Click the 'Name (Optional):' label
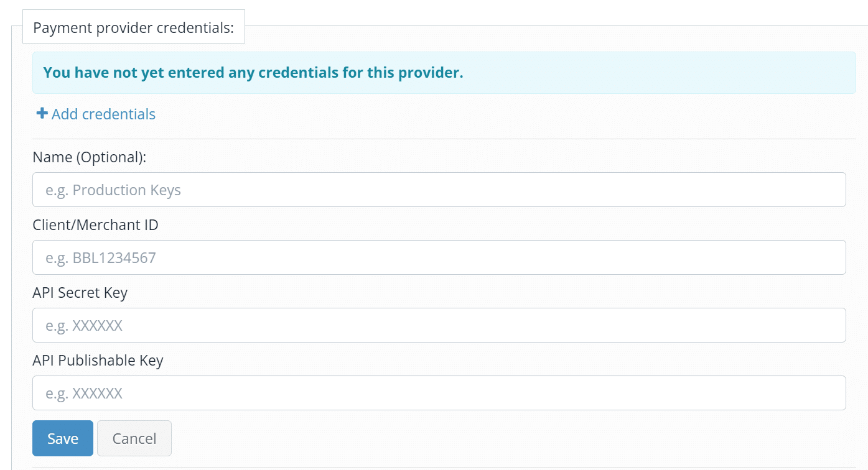The width and height of the screenshot is (868, 470). [90, 157]
